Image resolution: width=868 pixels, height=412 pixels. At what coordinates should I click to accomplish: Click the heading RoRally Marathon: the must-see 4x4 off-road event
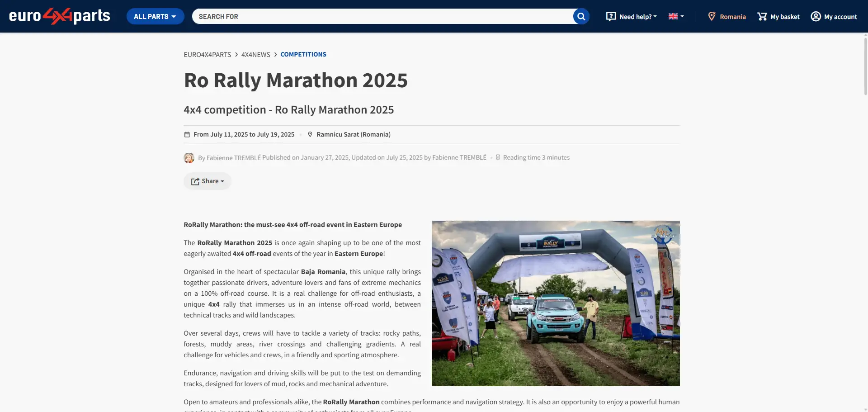click(x=292, y=225)
